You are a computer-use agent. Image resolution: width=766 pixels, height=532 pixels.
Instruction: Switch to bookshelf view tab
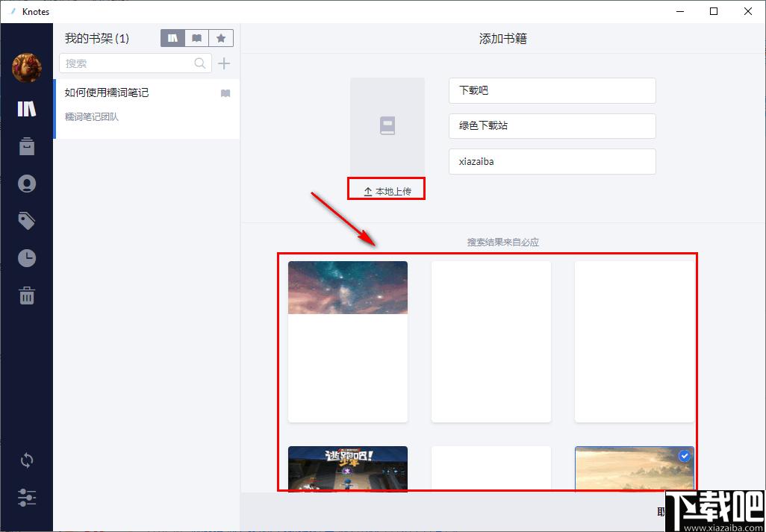173,38
